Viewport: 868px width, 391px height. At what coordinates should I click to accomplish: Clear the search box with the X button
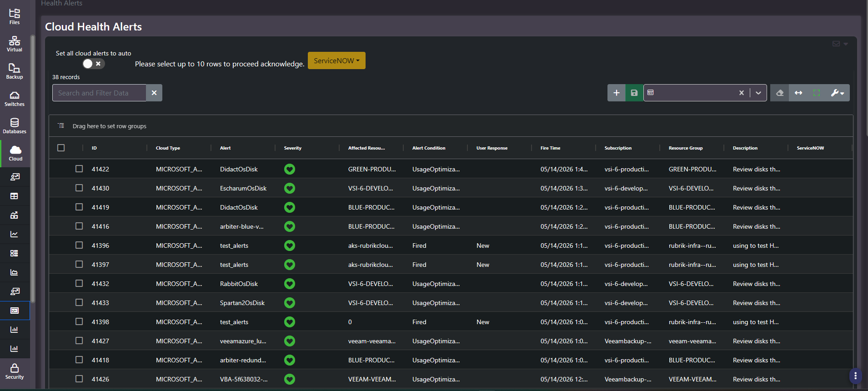tap(154, 93)
